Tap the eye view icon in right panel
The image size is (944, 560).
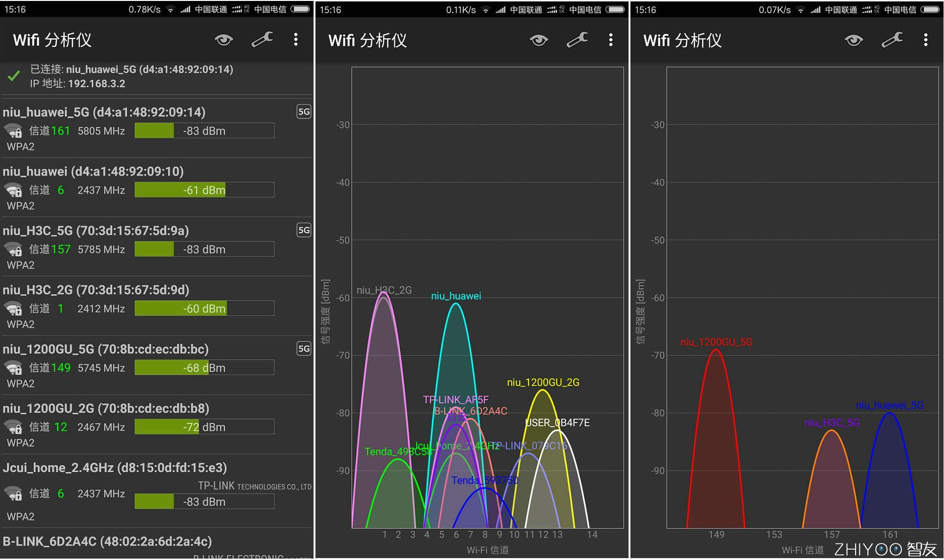point(854,40)
